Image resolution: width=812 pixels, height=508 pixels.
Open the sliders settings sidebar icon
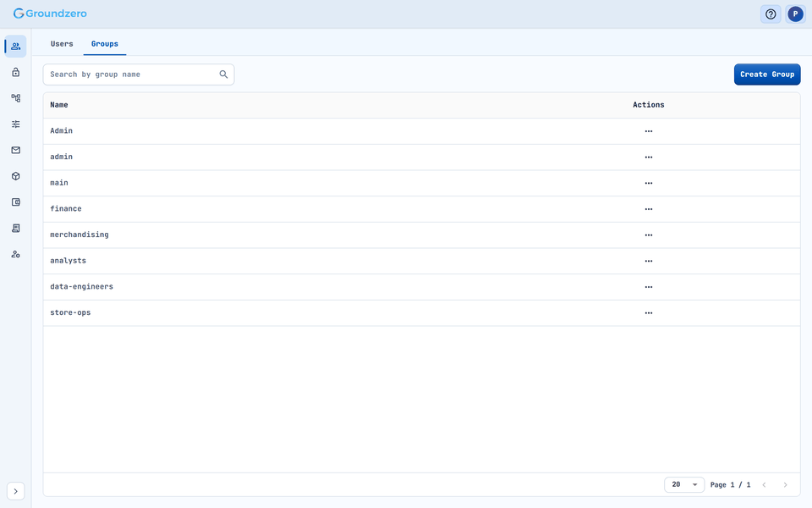click(x=15, y=124)
